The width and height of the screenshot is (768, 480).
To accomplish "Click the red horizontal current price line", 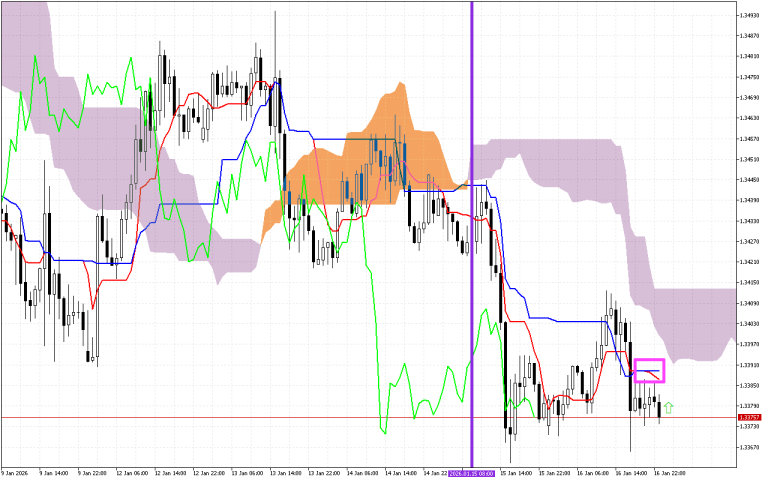I will tap(368, 418).
